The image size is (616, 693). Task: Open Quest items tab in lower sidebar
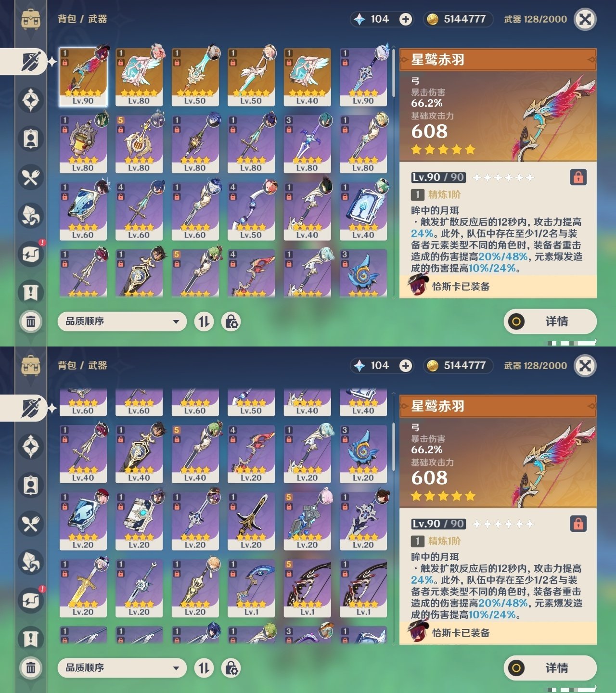coord(31,639)
